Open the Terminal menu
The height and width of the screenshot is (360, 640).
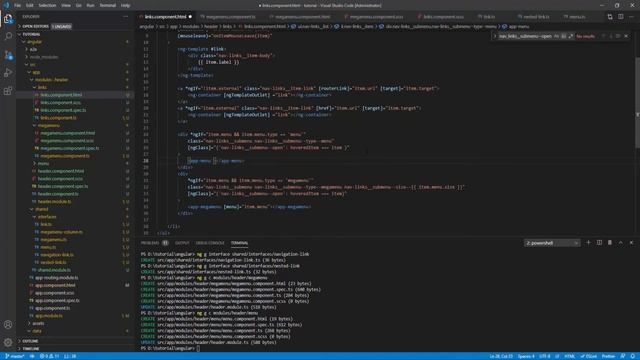pyautogui.click(x=108, y=5)
